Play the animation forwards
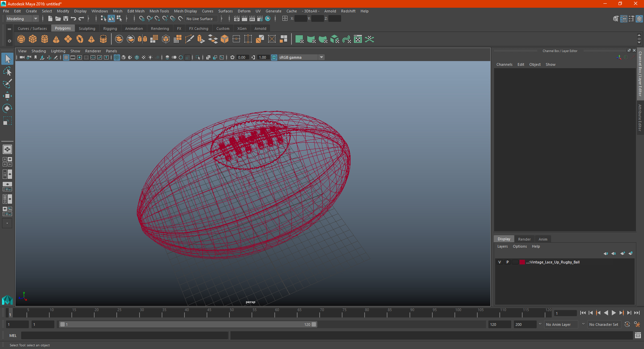This screenshot has height=349, width=644. tap(613, 313)
